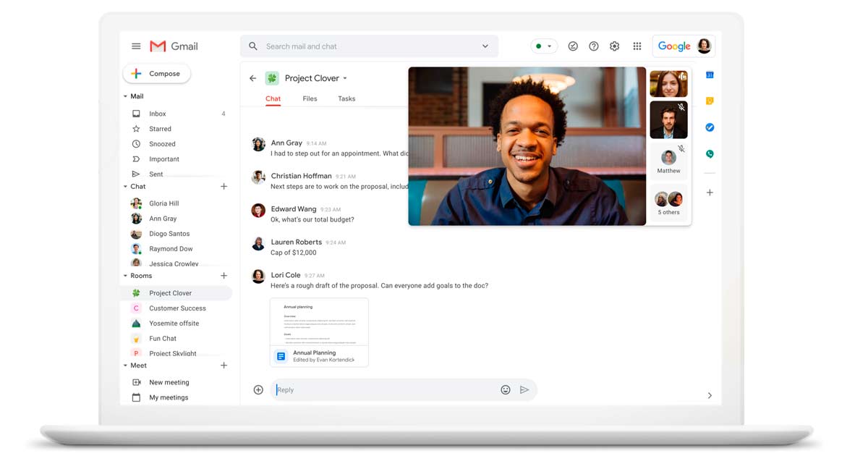Select Project Clover room in sidebar
Screen dimensions: 868x456
[176, 293]
